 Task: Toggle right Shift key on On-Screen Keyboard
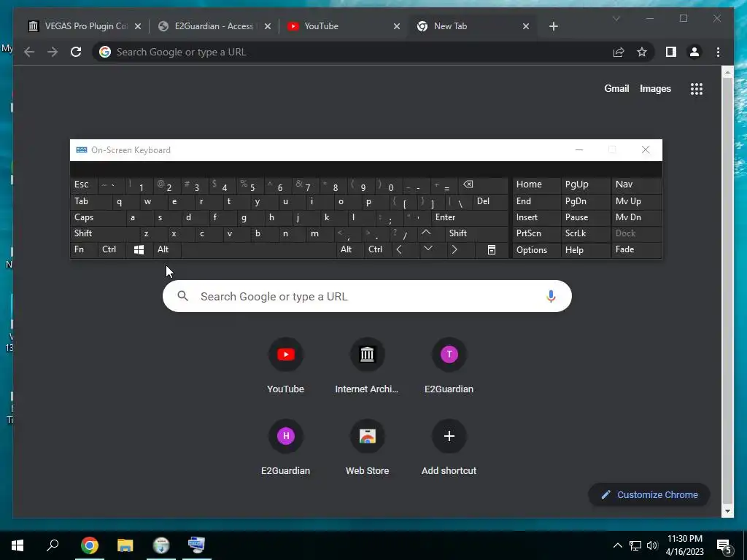477,233
